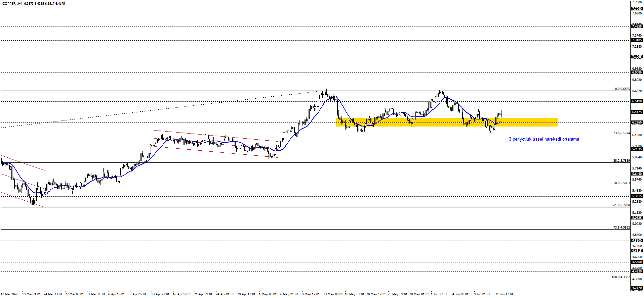Screen dimensions: 644x298
Task: Click the 6.1300 price scale value
Action: (x=637, y=135)
